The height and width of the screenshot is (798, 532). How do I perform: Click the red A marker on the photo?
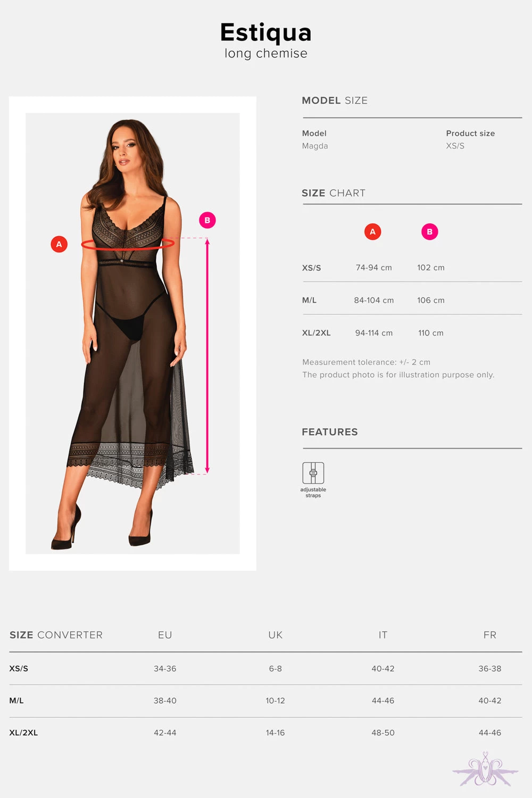coord(59,244)
